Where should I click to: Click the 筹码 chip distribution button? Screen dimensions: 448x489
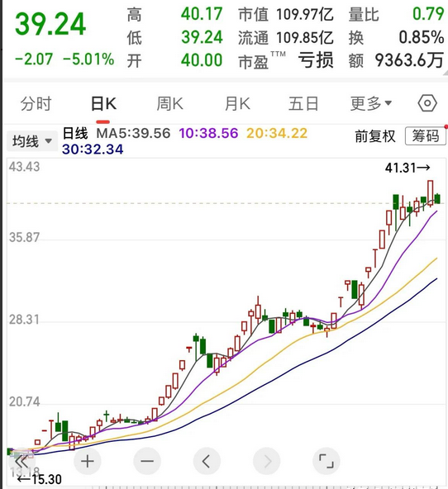click(x=426, y=136)
